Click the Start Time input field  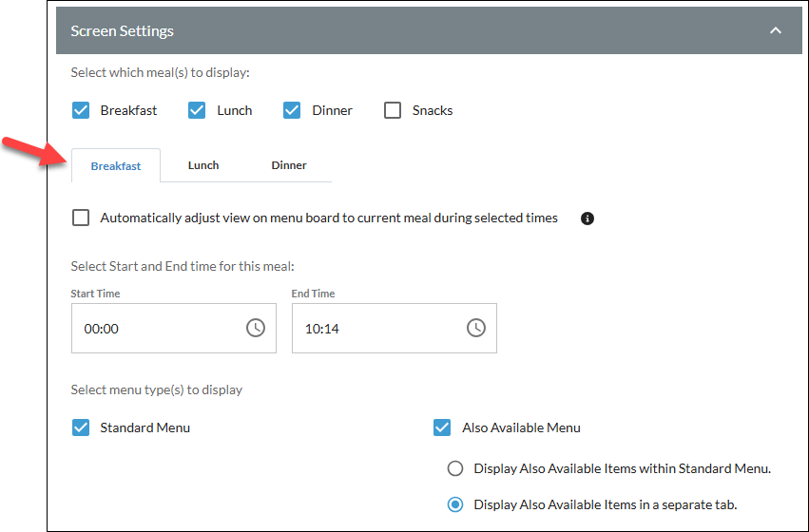[x=174, y=329]
